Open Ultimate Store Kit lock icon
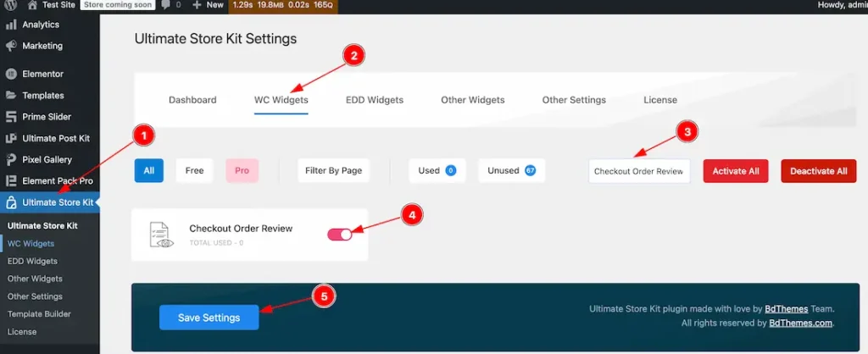The height and width of the screenshot is (354, 868). [12, 202]
